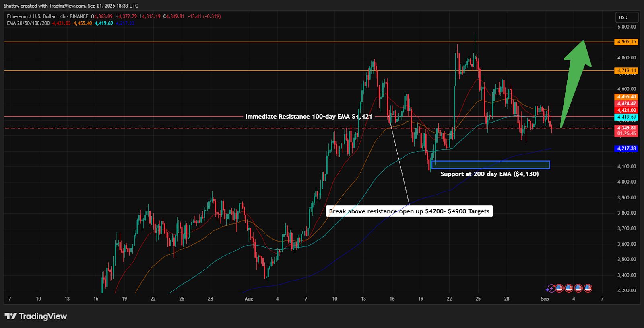This screenshot has height=328, width=644.
Task: Open the EMA 20/50/100/200 indicator legend
Action: pyautogui.click(x=28, y=23)
